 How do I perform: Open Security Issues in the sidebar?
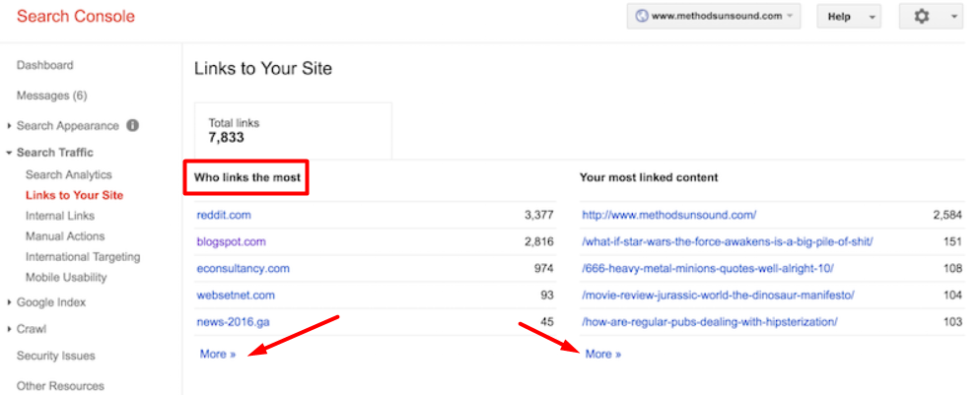coord(55,356)
